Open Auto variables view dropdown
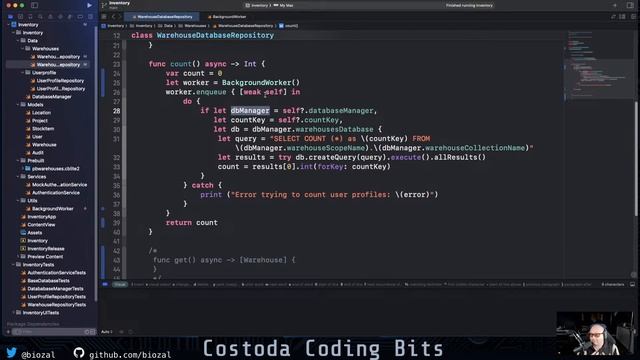This screenshot has height=360, width=640. coord(107,331)
